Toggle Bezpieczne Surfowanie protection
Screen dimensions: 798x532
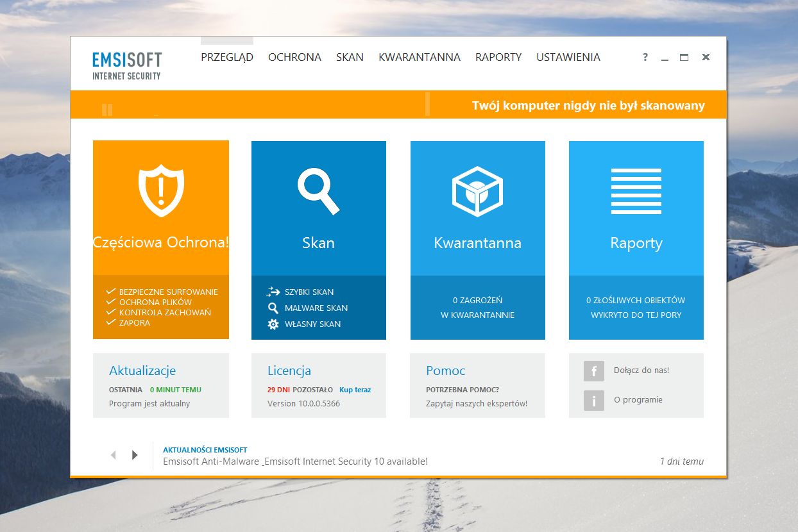162,292
